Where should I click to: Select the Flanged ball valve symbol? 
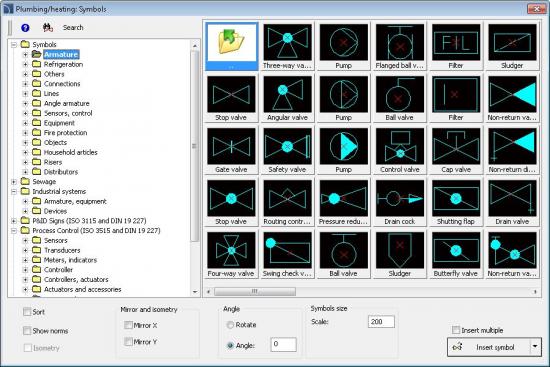pyautogui.click(x=400, y=46)
